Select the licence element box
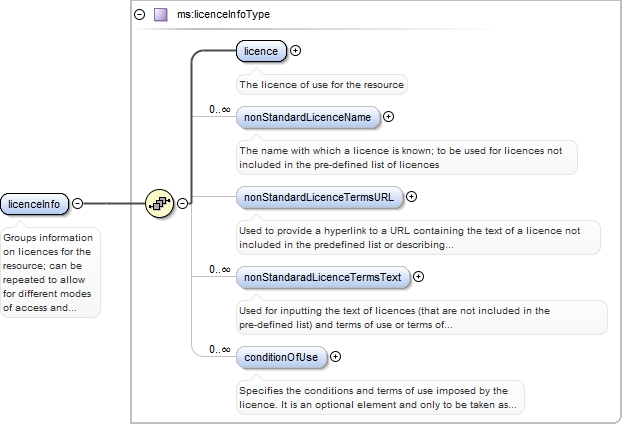Image resolution: width=623 pixels, height=425 pixels. point(261,50)
